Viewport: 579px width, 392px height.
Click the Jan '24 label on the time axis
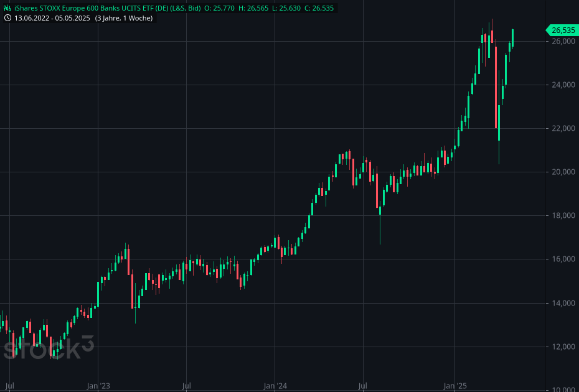(275, 386)
